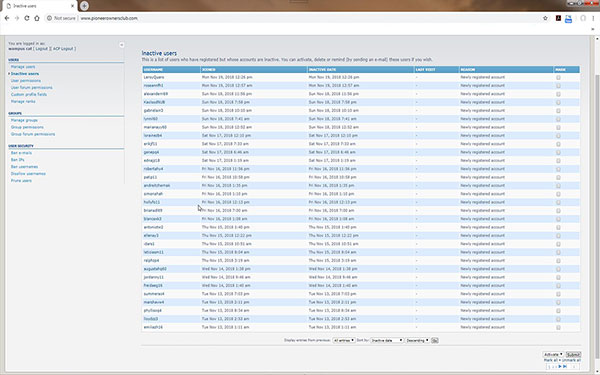This screenshot has width=600, height=375.
Task: Open Group permissions in sidebar
Action: 27,127
